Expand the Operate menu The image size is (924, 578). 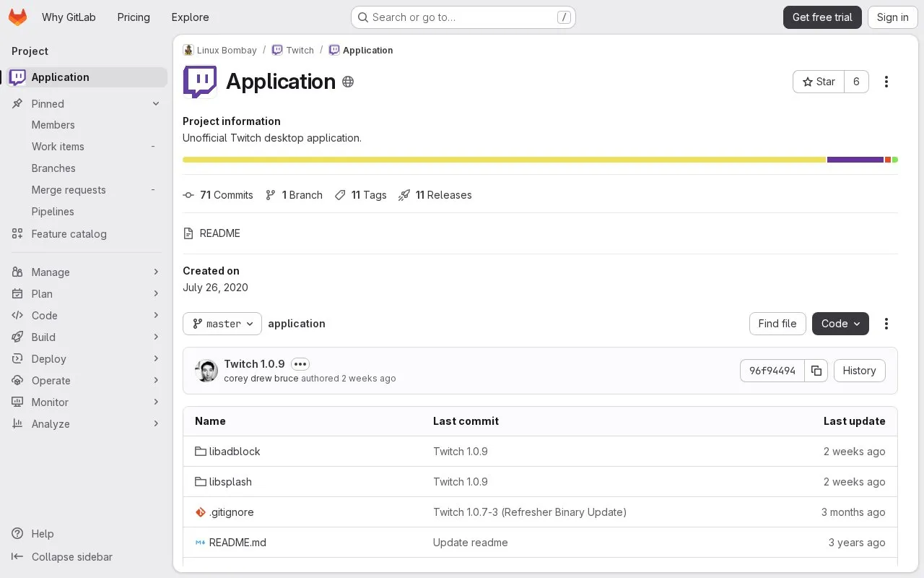click(87, 381)
